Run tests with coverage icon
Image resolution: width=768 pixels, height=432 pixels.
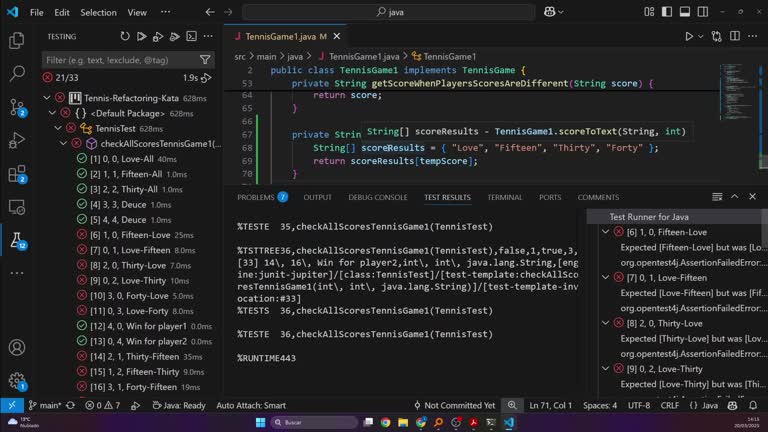pyautogui.click(x=174, y=36)
